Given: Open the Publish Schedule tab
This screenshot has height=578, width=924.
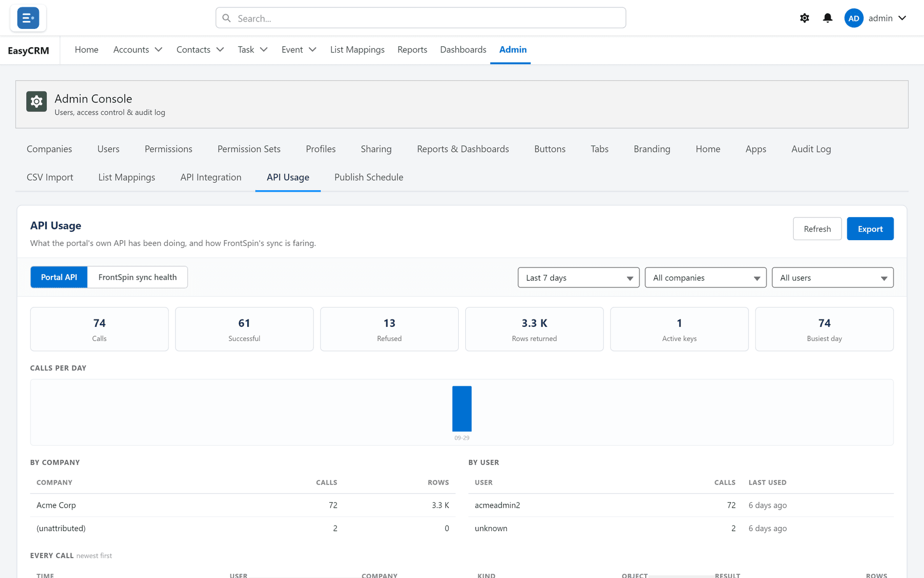Looking at the screenshot, I should tap(369, 177).
